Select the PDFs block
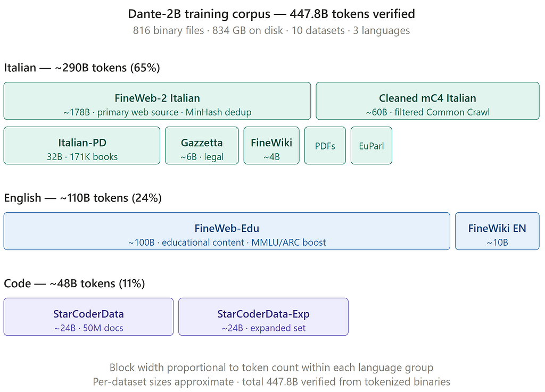The height and width of the screenshot is (392, 545). tap(325, 146)
